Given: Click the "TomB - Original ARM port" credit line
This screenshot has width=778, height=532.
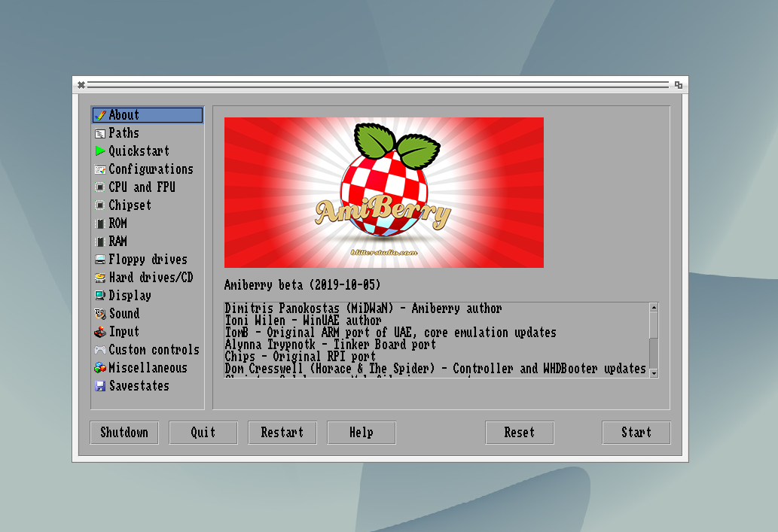Looking at the screenshot, I should tap(390, 332).
